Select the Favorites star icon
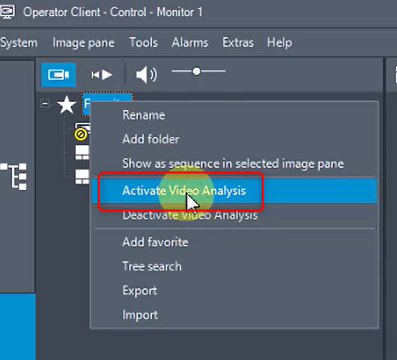 [67, 104]
